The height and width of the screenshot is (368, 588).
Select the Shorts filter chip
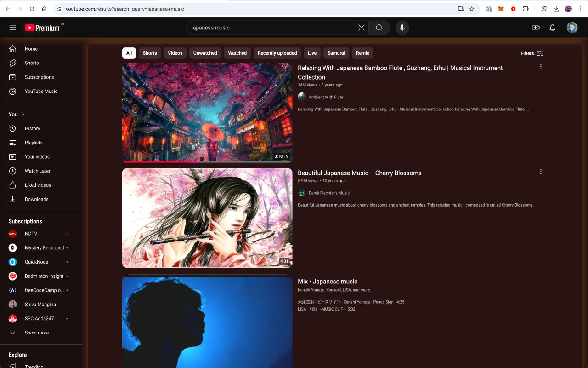coord(150,53)
